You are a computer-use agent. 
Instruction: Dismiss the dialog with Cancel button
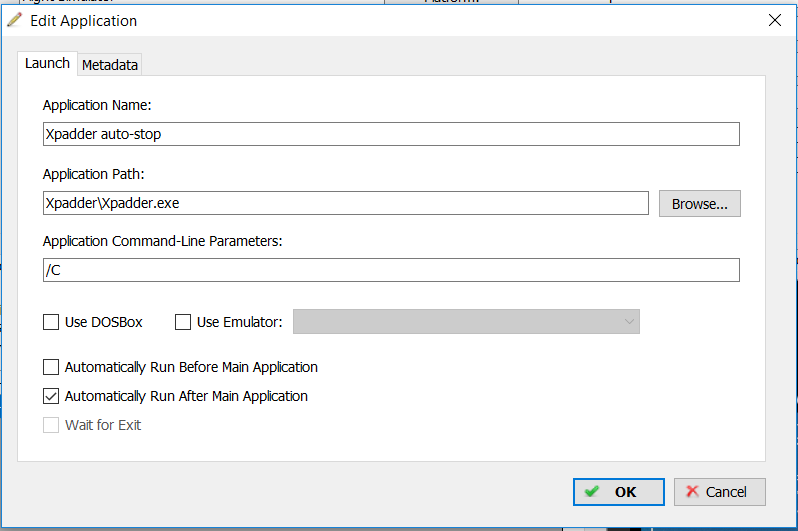(719, 492)
